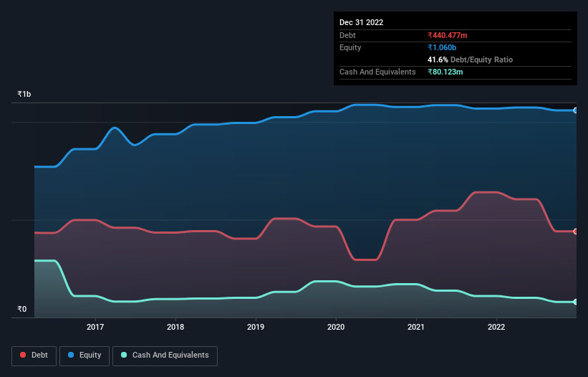Click the 2019 axis label

[256, 327]
